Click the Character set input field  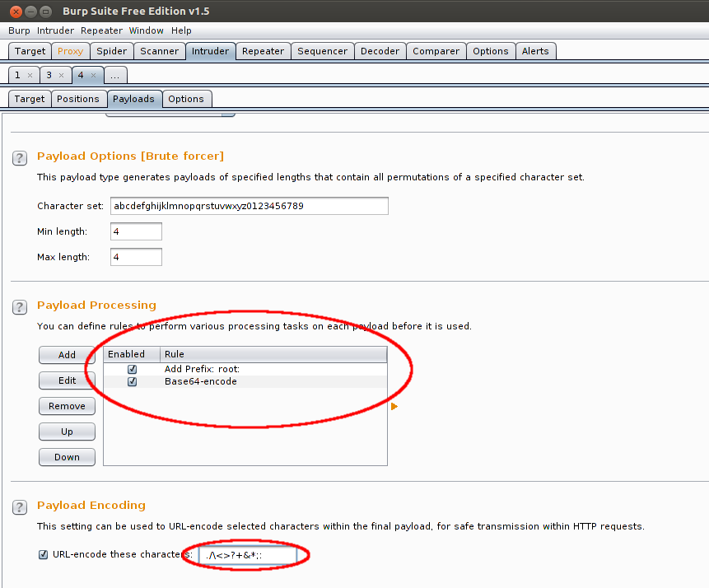coord(250,206)
